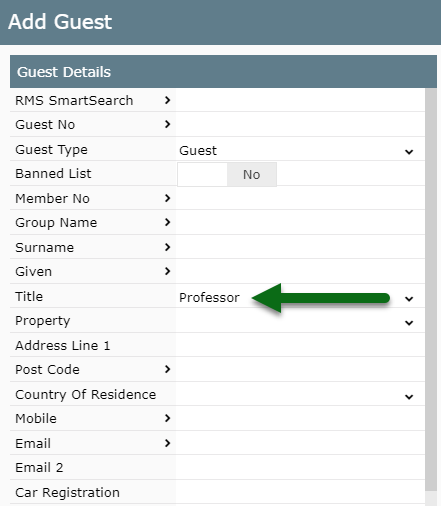Open the Title dropdown showing Professor

pos(300,297)
